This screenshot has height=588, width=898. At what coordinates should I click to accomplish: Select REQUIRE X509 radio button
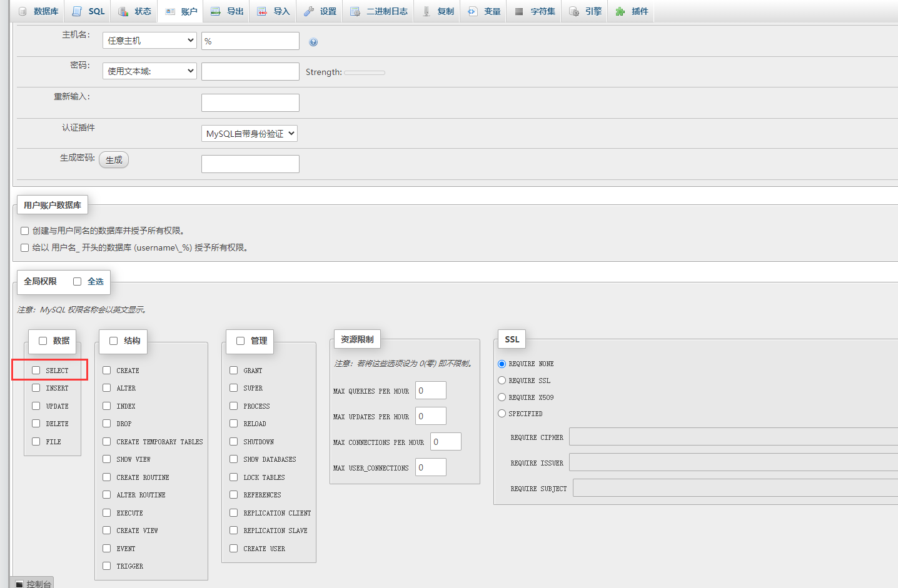pyautogui.click(x=502, y=397)
